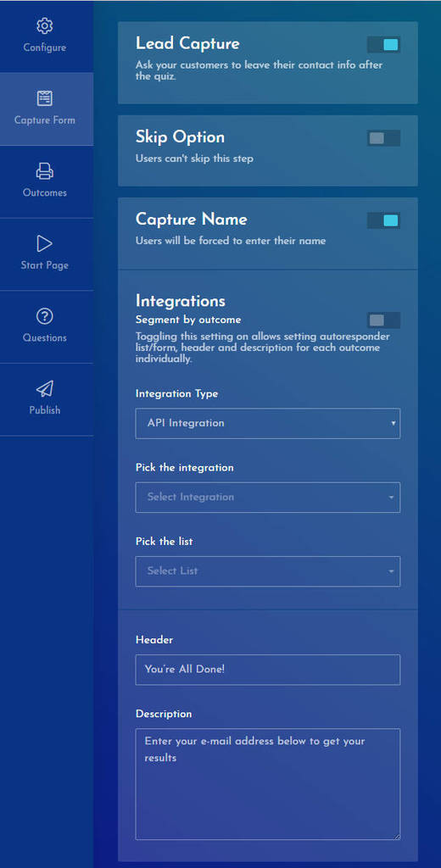Screen dimensions: 441x868
Task: Open the Outcomes printer icon
Action: point(44,171)
